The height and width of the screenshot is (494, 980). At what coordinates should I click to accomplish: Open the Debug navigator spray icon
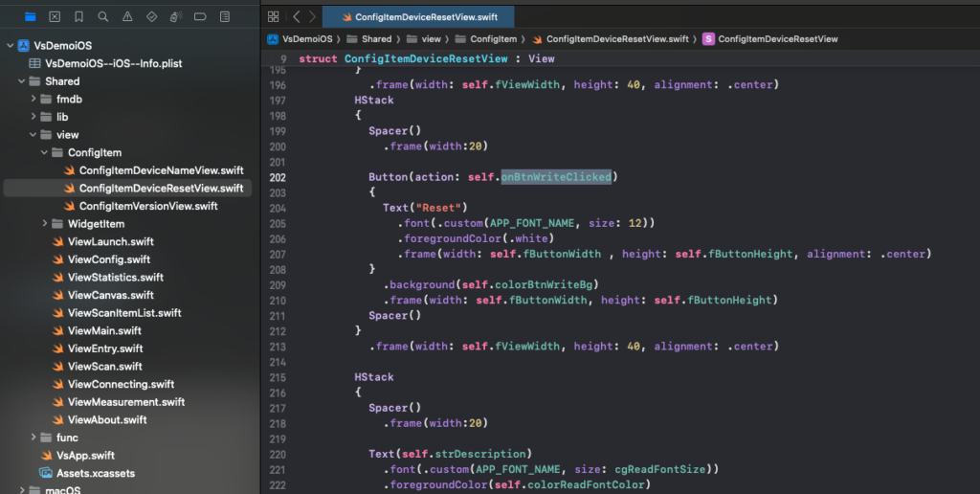click(175, 16)
